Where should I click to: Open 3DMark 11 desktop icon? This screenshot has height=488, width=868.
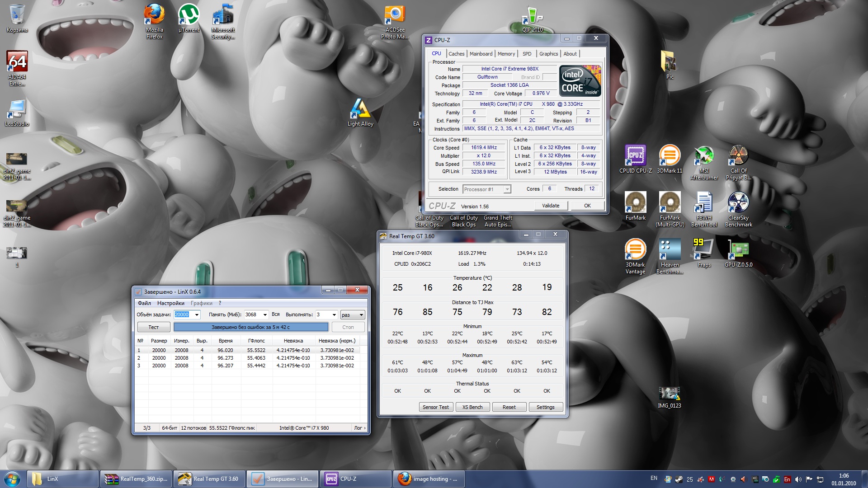(x=670, y=159)
